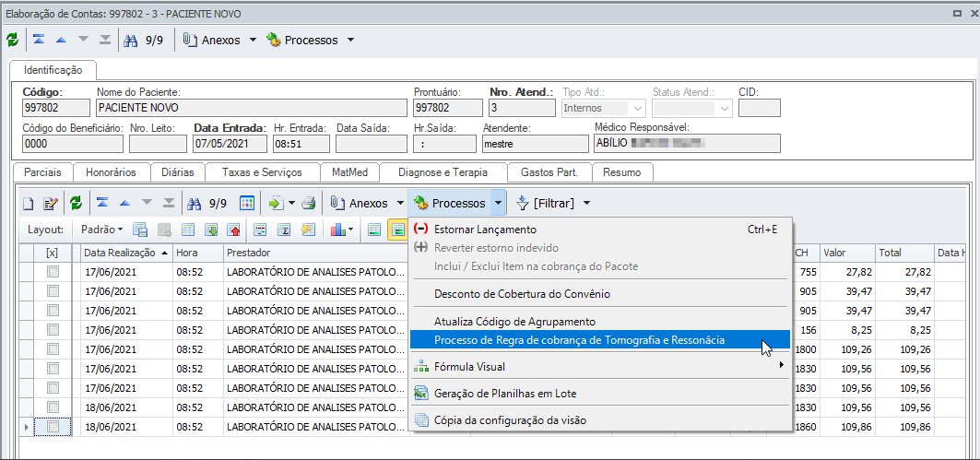Viewport: 980px width, 460px height.
Task: Select Cópia da configuração da visão
Action: (600, 420)
